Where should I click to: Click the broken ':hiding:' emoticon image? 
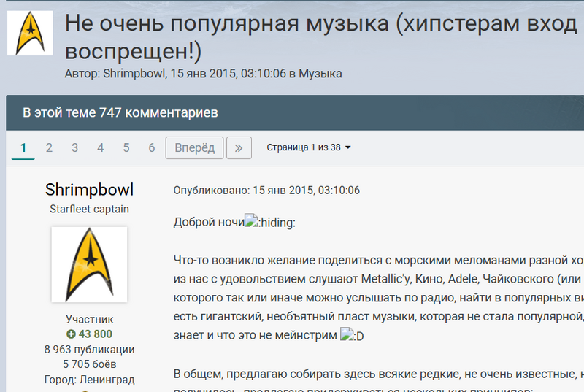pos(270,223)
